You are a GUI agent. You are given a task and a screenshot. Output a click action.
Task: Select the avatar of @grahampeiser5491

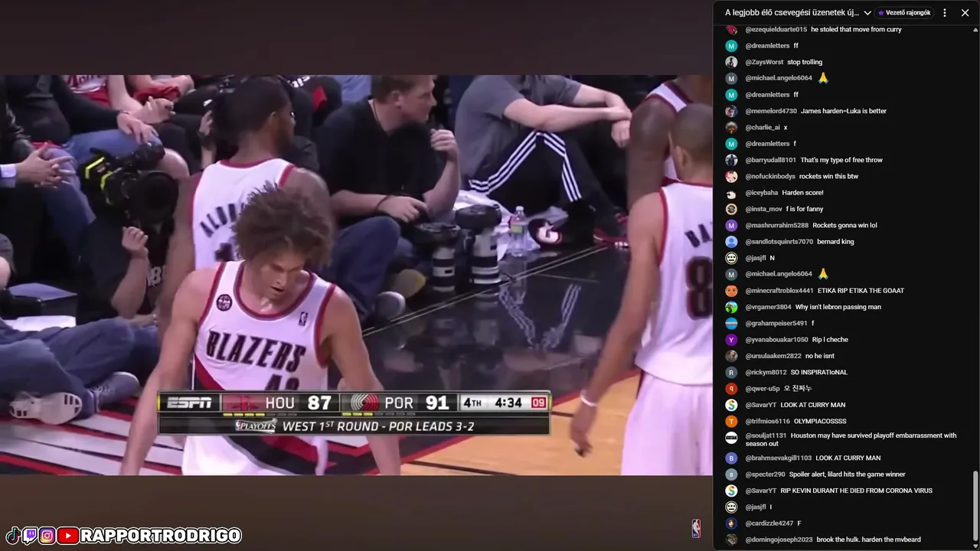[731, 323]
